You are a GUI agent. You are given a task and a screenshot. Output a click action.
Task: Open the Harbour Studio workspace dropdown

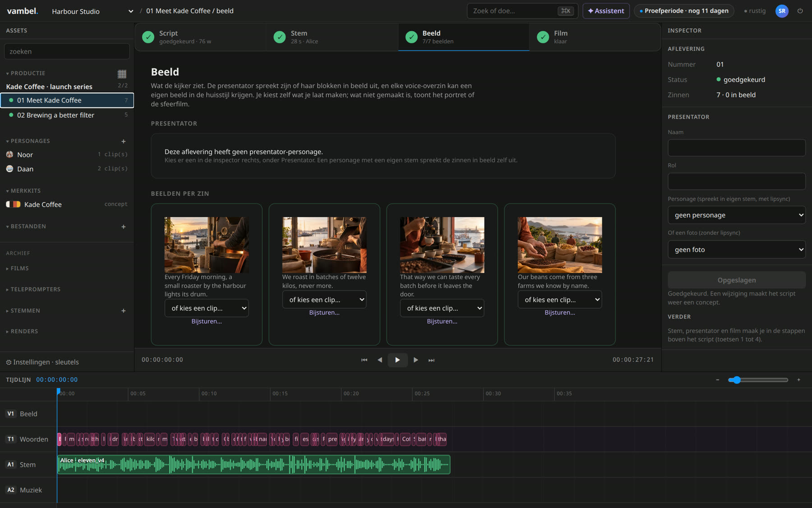pyautogui.click(x=92, y=11)
